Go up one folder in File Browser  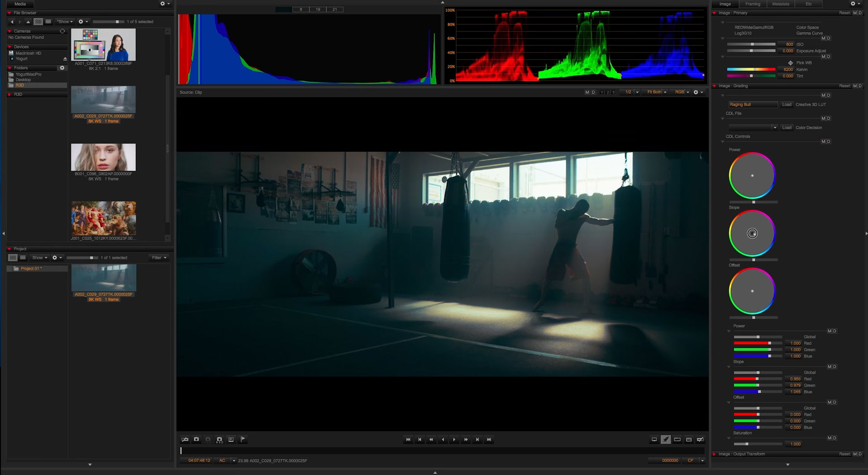pyautogui.click(x=28, y=22)
